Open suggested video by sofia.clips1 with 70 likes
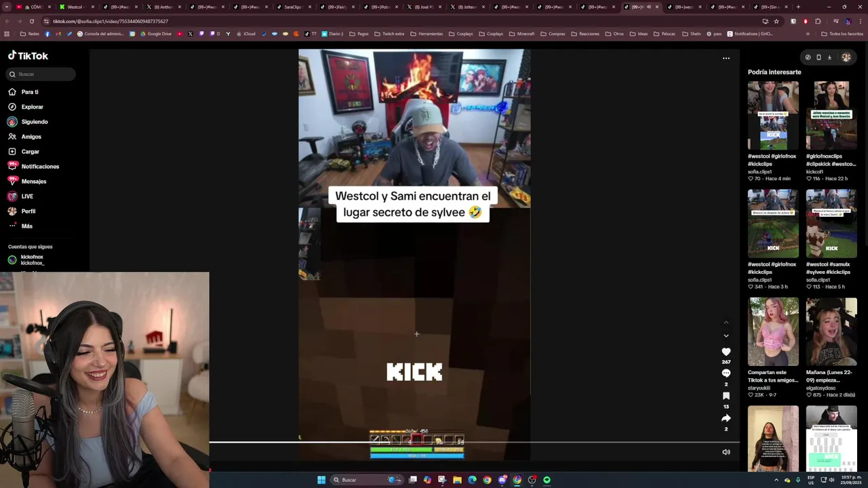 point(773,115)
